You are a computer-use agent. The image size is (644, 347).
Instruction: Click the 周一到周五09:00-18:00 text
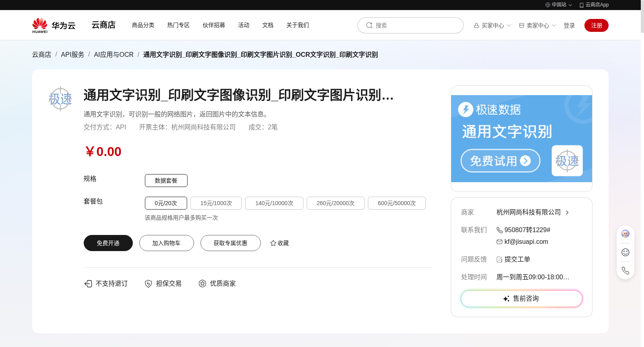(x=533, y=277)
